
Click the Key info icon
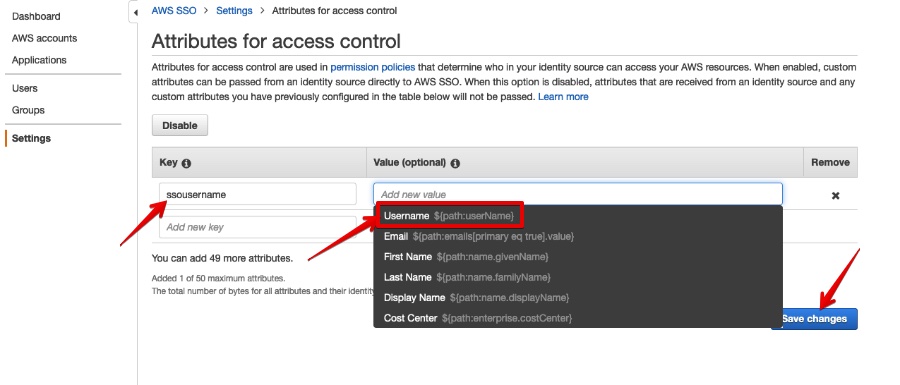[x=186, y=164]
